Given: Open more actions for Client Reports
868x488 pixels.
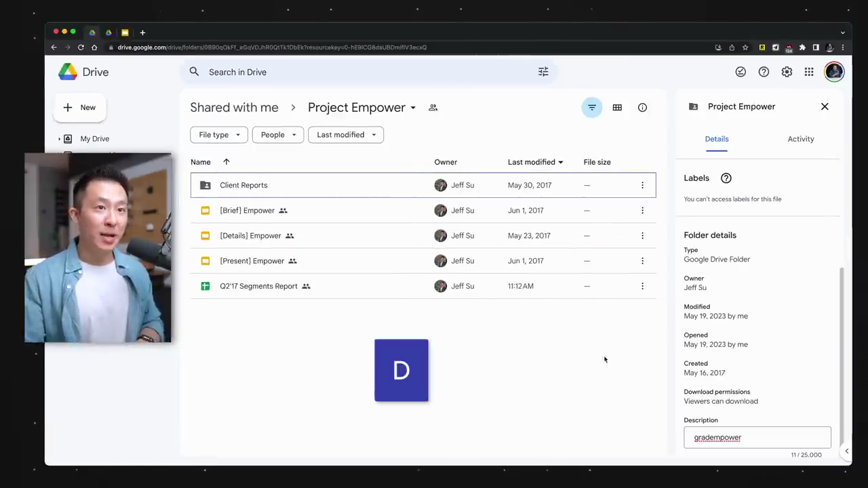Looking at the screenshot, I should tap(642, 185).
